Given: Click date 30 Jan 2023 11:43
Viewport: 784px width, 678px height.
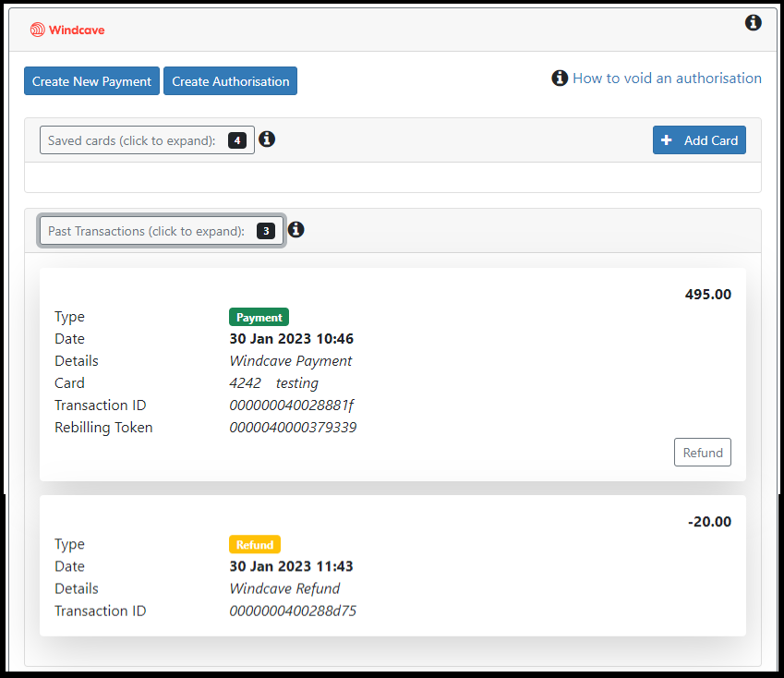Looking at the screenshot, I should point(292,566).
